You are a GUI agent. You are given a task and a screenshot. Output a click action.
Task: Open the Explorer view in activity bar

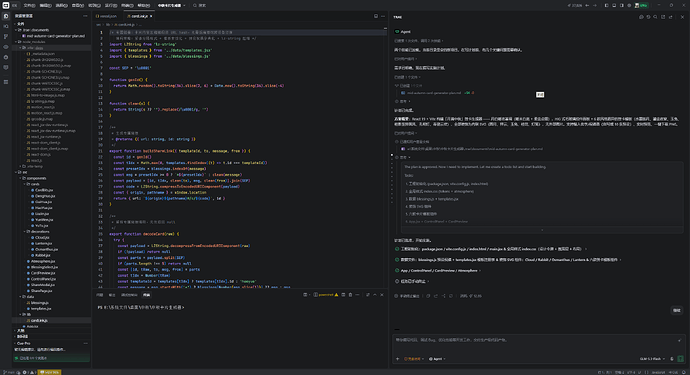(x=6, y=16)
